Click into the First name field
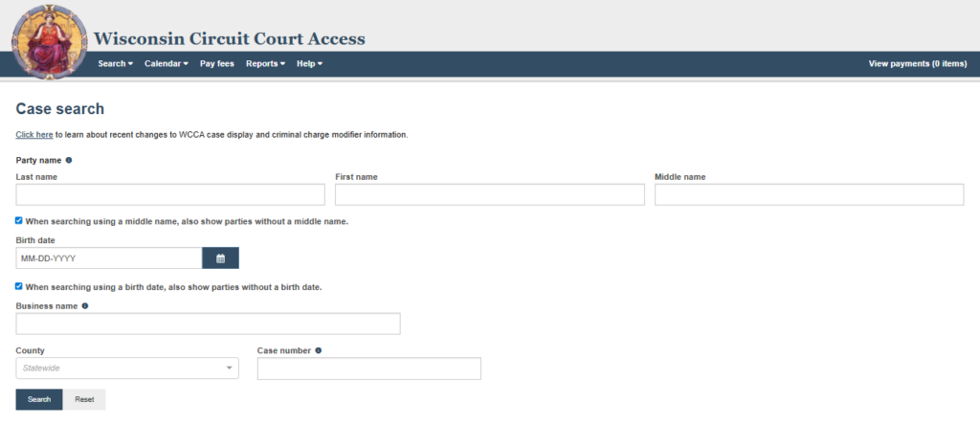 [489, 194]
